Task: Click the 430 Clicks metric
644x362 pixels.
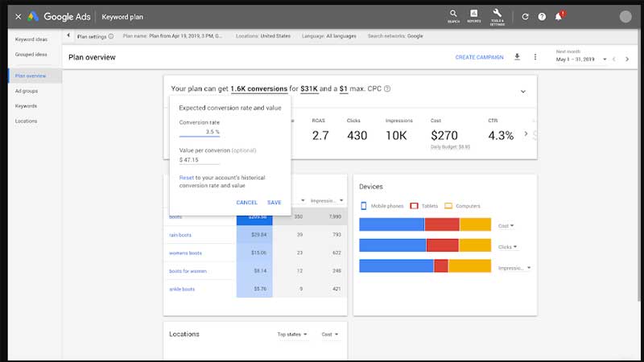Action: 357,135
